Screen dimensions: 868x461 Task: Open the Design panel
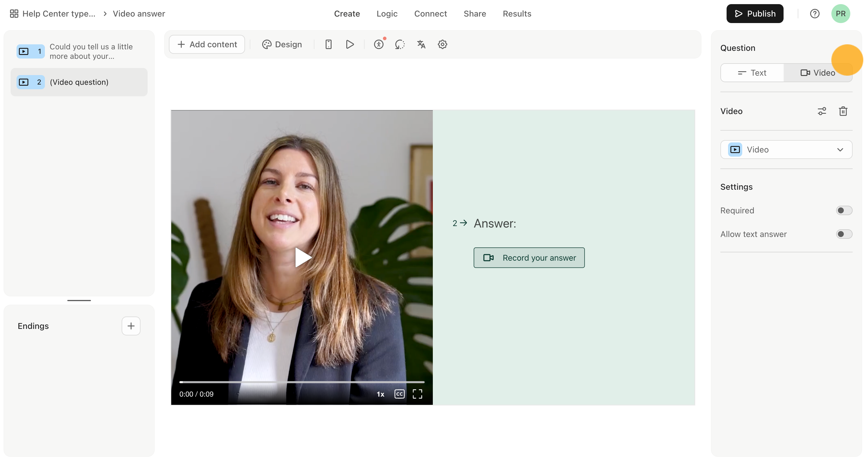(282, 44)
